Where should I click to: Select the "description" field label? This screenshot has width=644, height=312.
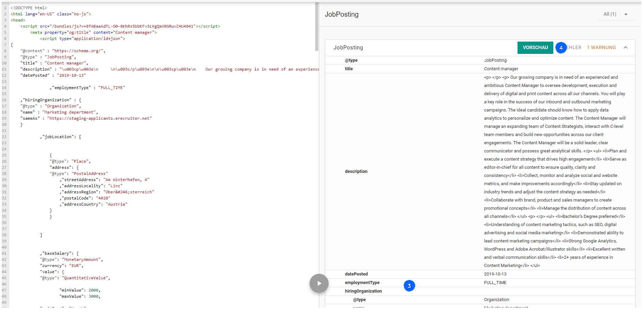point(356,172)
